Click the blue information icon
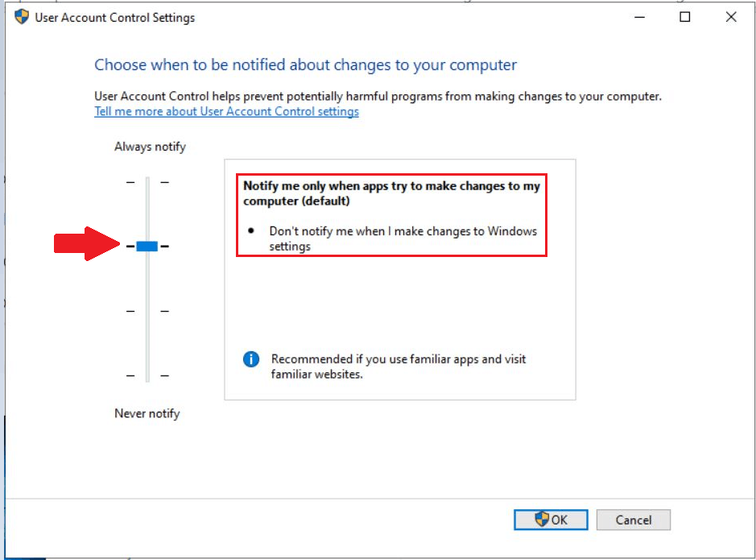 [251, 359]
